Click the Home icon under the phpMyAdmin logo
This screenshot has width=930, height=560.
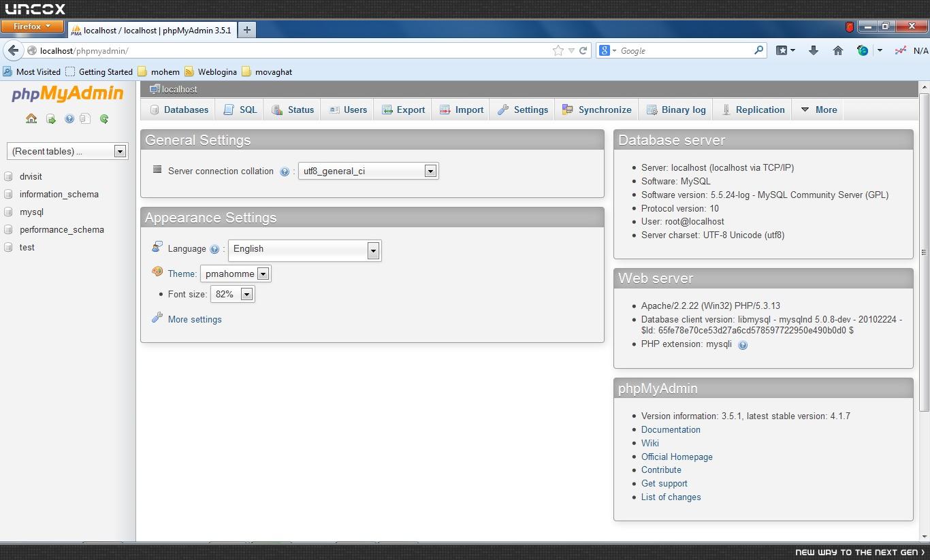31,118
